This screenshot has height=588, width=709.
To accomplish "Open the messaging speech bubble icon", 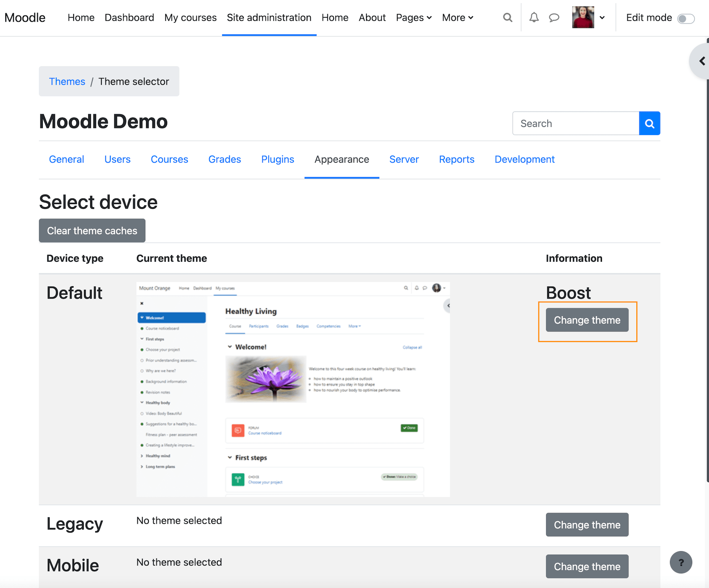I will pos(554,18).
